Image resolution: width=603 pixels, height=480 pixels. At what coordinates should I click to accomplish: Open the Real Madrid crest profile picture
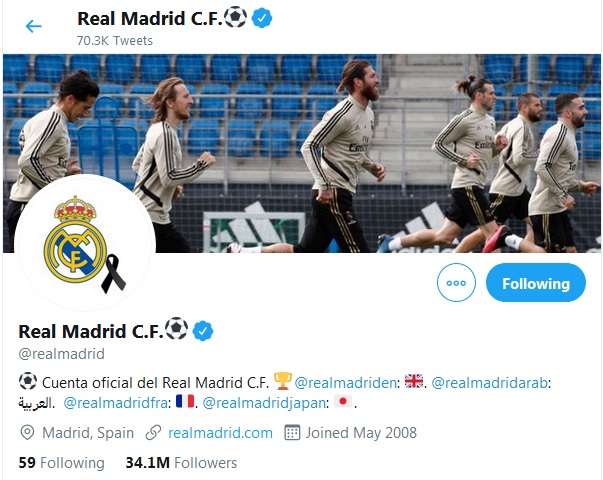pos(85,243)
